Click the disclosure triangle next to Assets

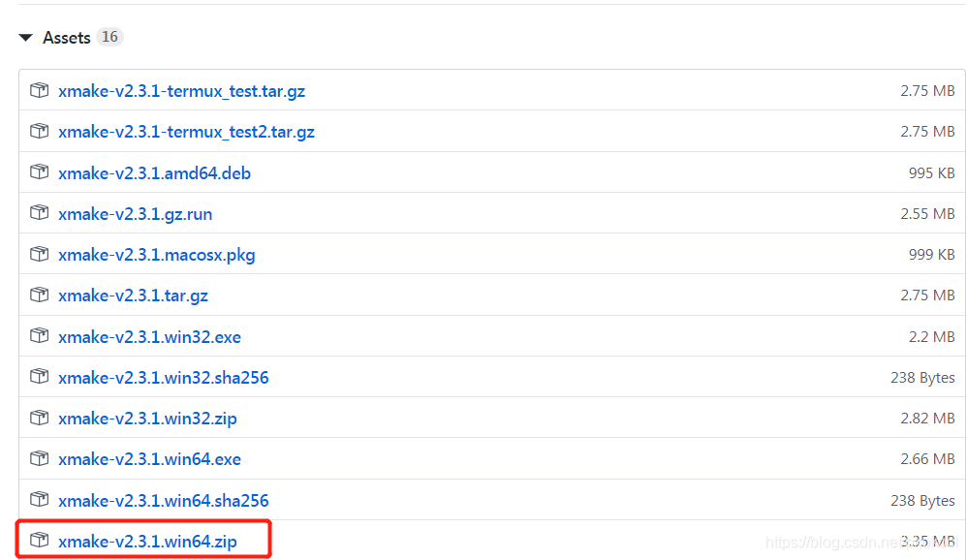[x=24, y=37]
